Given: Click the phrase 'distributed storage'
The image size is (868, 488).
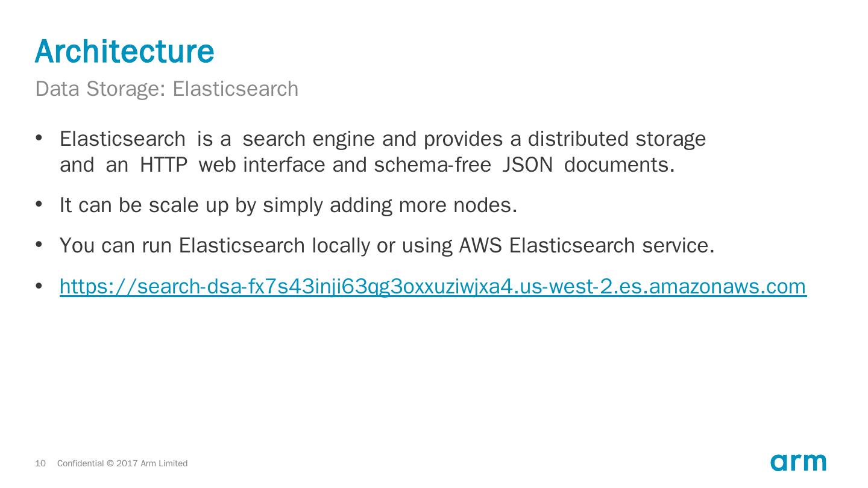Looking at the screenshot, I should (617, 139).
